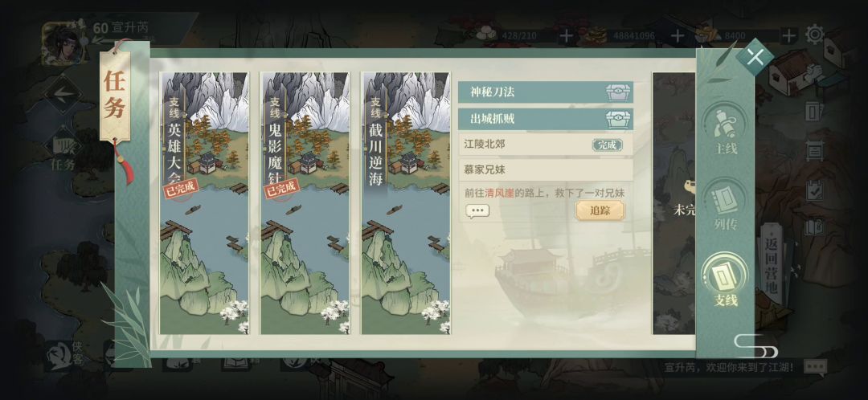Expand the 神秘刀法 quest entry
This screenshot has width=868, height=400.
click(x=545, y=92)
